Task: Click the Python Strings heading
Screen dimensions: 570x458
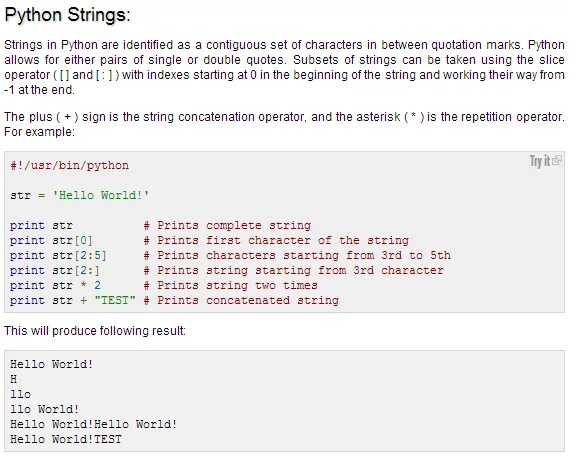Action: point(67,16)
